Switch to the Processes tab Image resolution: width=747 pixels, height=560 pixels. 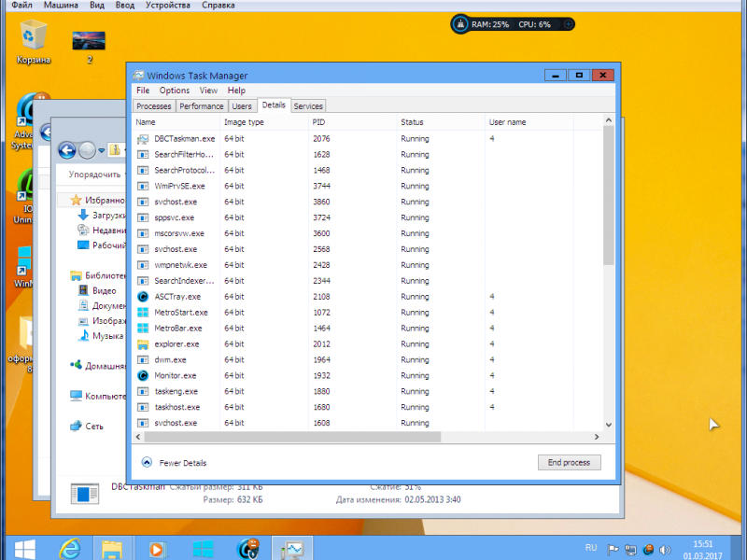coord(154,106)
